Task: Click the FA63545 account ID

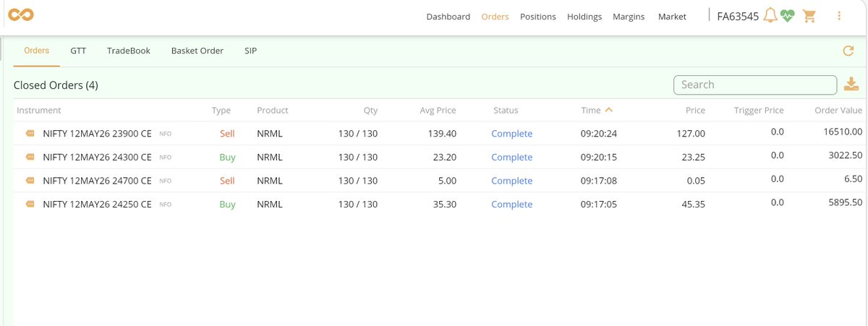Action: [738, 16]
